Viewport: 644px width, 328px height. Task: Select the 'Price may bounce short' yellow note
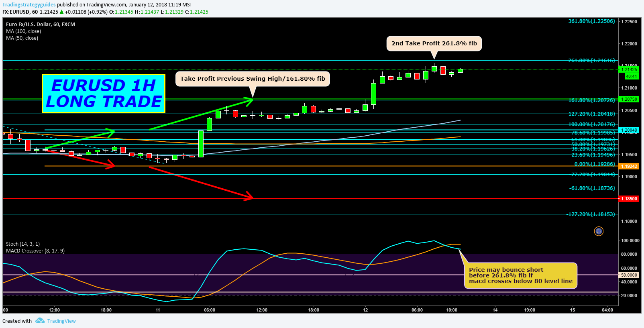(x=521, y=275)
